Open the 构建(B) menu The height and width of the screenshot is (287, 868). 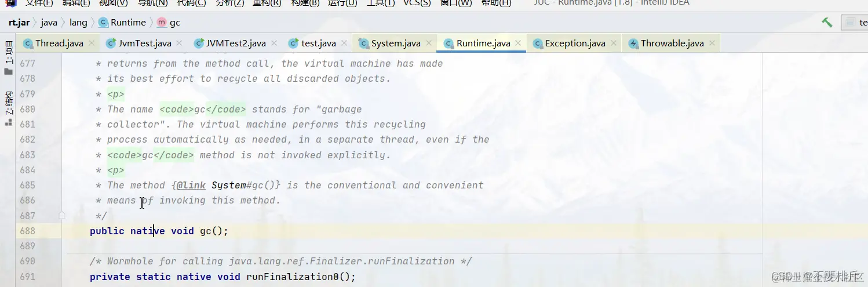305,3
